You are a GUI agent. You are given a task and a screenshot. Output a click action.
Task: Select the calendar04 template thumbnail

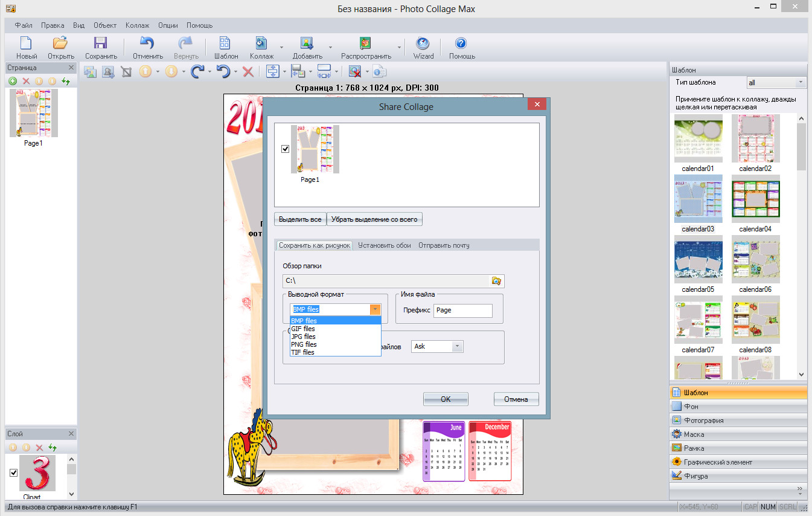[x=755, y=200]
